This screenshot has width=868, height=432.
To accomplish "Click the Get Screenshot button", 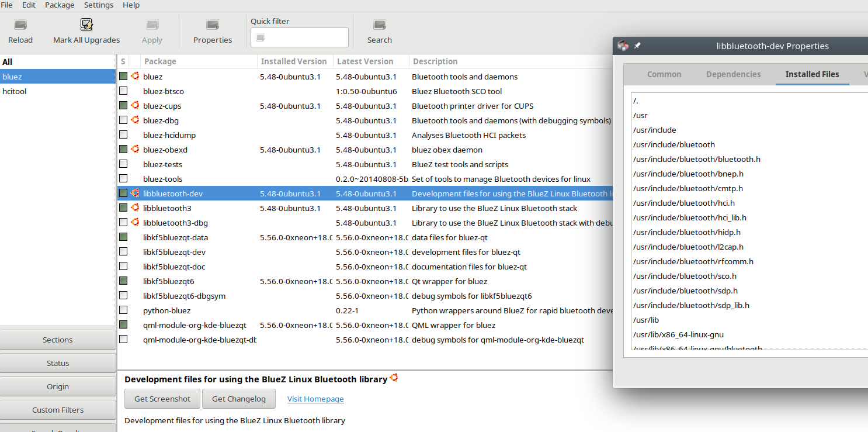I will tap(162, 399).
